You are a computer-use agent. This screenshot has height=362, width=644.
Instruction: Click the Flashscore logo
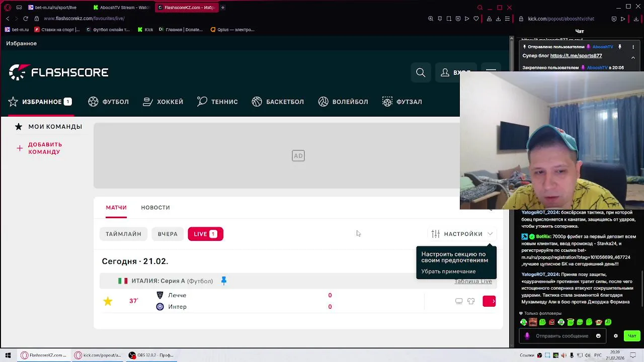click(58, 72)
